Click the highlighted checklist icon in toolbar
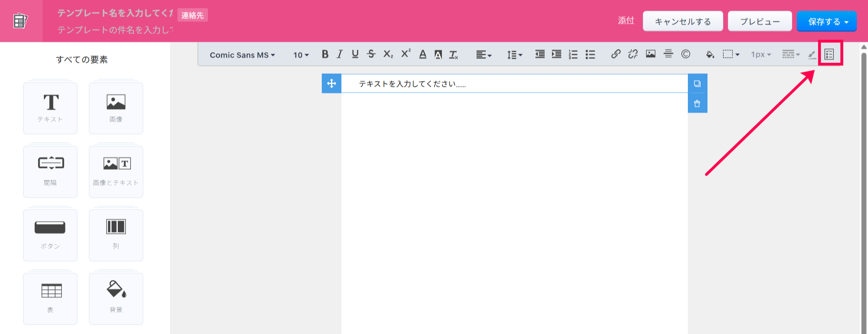The height and width of the screenshot is (334, 868). [x=830, y=54]
